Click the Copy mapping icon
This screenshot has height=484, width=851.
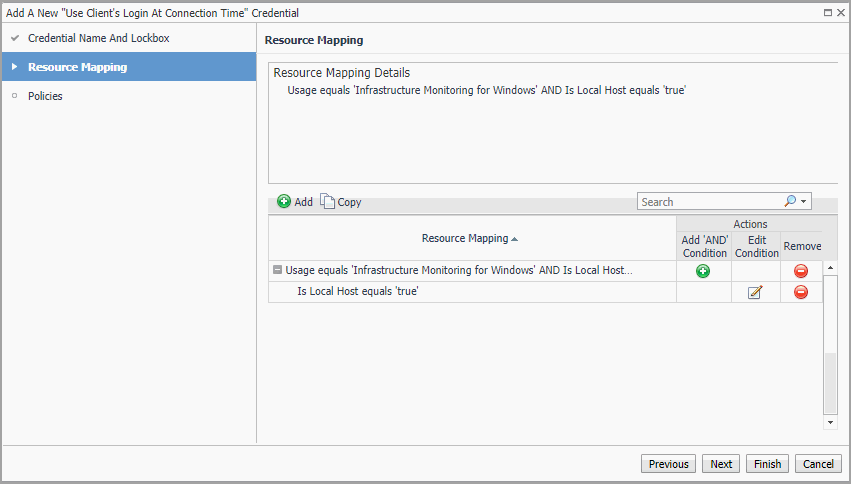pos(327,202)
